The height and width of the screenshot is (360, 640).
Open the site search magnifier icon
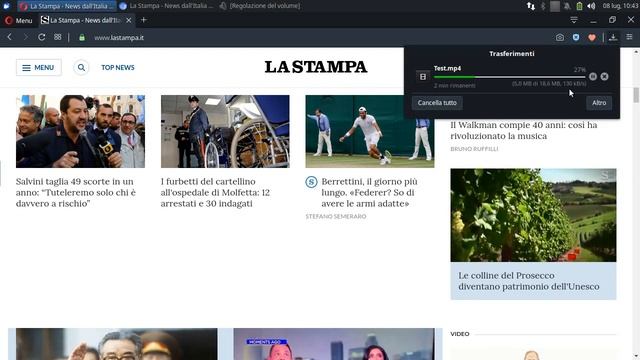click(81, 67)
